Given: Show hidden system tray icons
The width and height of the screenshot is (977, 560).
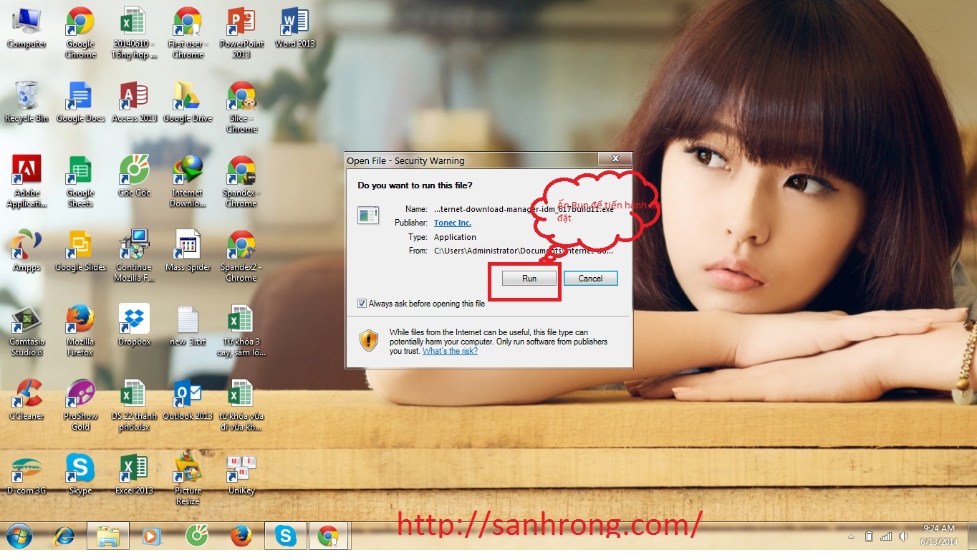Looking at the screenshot, I should [850, 536].
